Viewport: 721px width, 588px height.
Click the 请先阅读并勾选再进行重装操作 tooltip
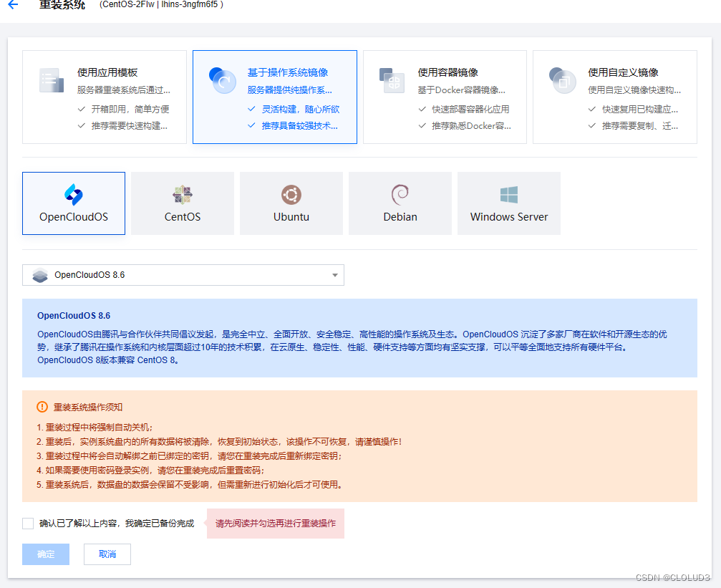276,523
